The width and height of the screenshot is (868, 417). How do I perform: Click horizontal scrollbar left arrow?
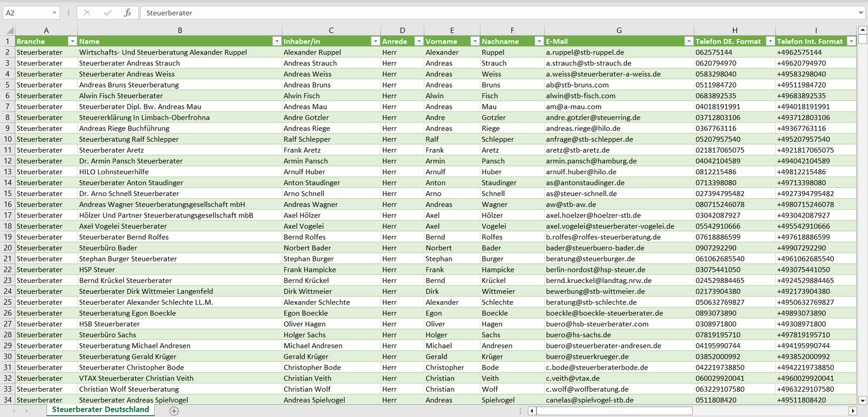[x=532, y=411]
